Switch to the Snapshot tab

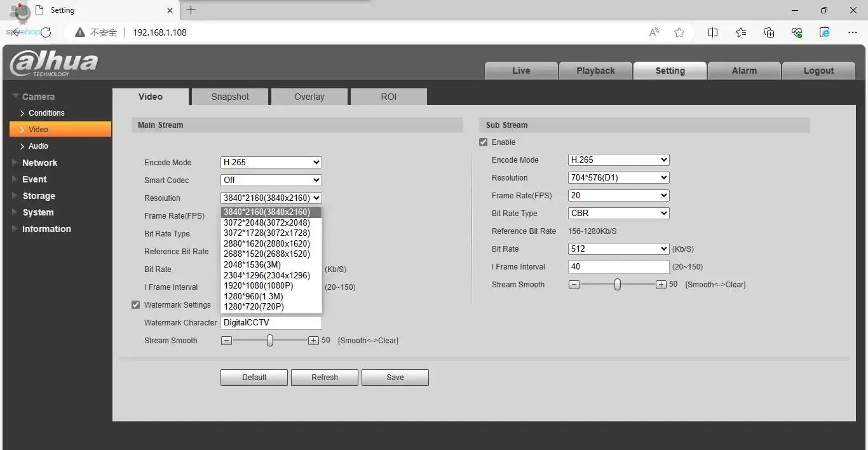pos(229,96)
